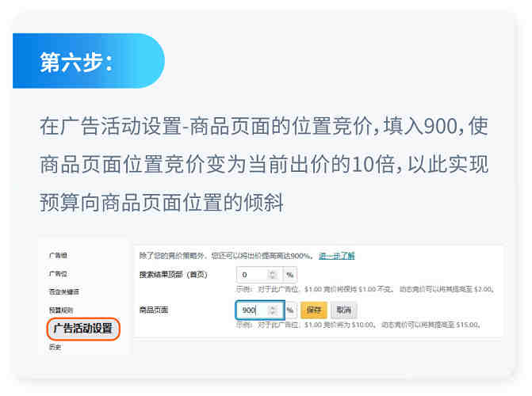Click the % suffix beside 商品页面 field
Viewport: 532px width, 396px height.
point(290,310)
